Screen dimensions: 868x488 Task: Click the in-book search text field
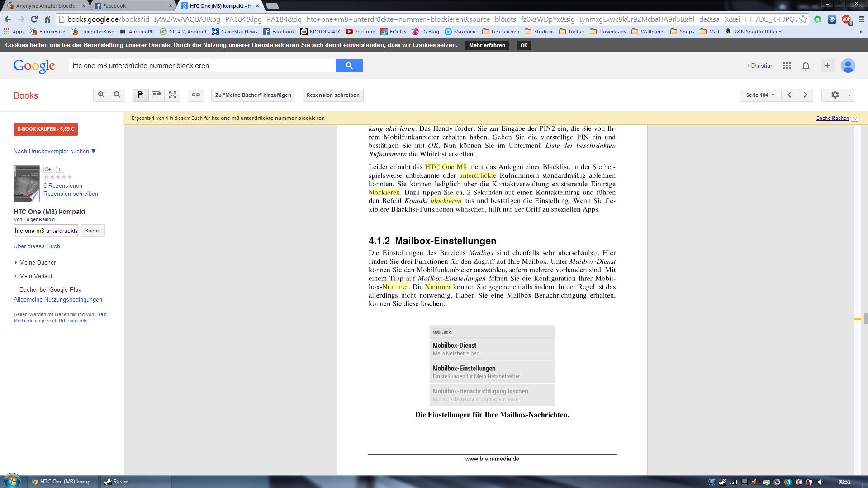[x=46, y=231]
